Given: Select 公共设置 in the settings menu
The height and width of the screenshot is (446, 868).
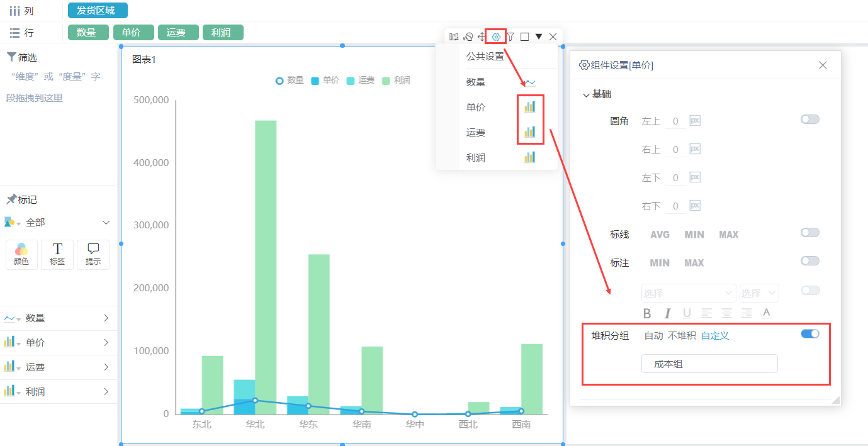Looking at the screenshot, I should [x=485, y=57].
